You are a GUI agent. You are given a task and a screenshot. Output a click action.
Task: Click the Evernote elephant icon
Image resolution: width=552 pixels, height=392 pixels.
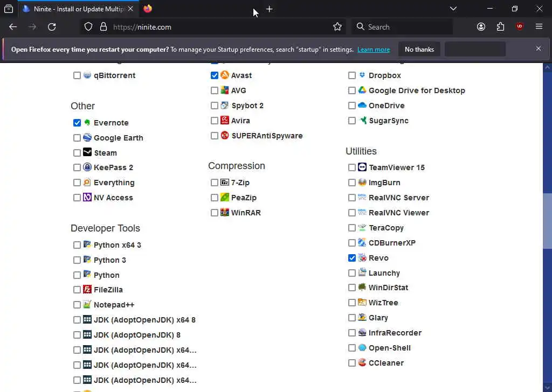[87, 122]
